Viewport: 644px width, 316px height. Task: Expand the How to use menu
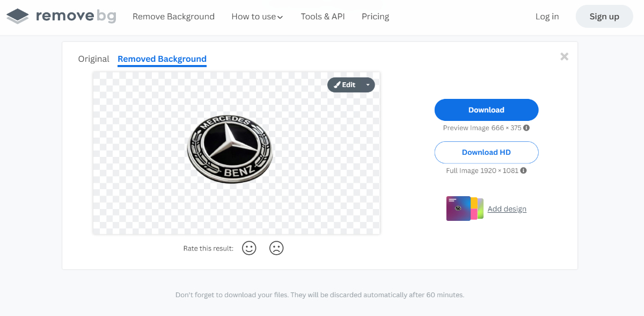point(257,17)
